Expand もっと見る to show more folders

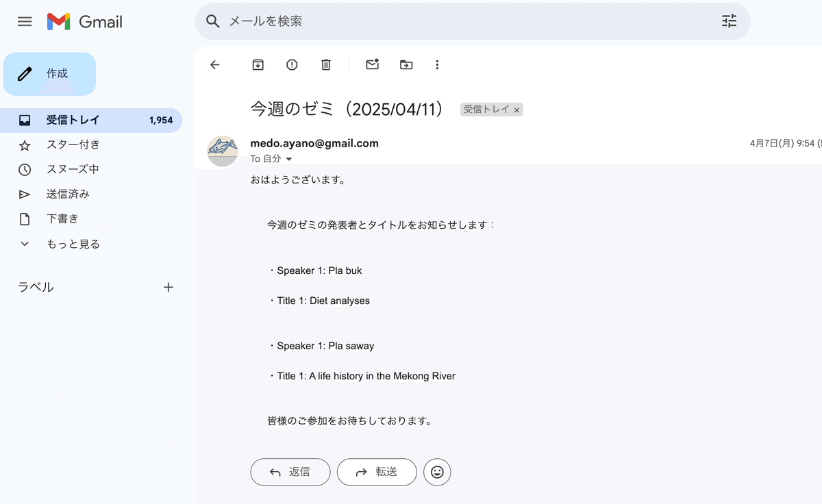(73, 243)
